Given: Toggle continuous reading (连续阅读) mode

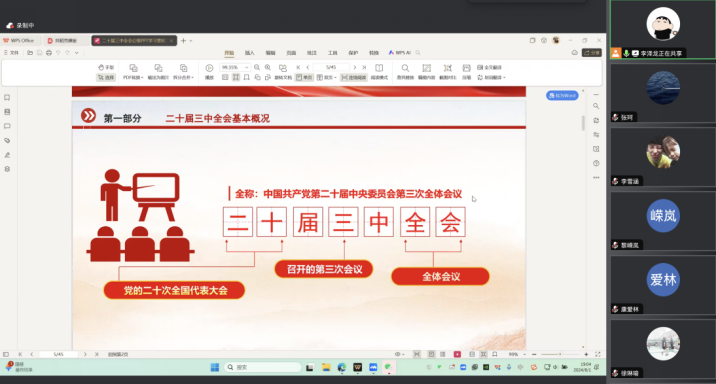Looking at the screenshot, I should [354, 78].
